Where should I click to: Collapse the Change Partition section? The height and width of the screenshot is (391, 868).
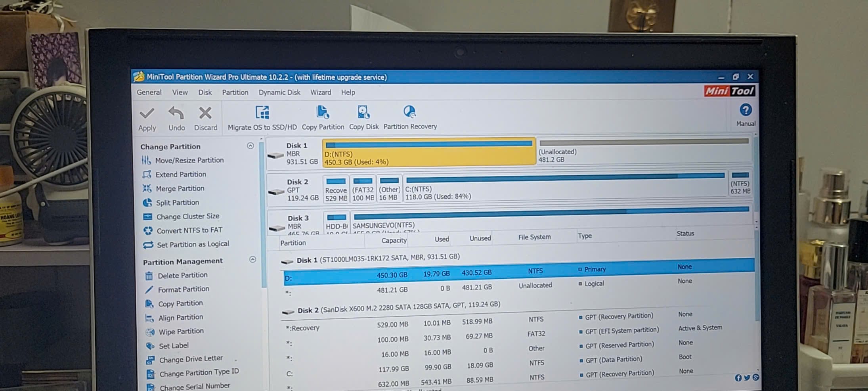[x=250, y=146]
